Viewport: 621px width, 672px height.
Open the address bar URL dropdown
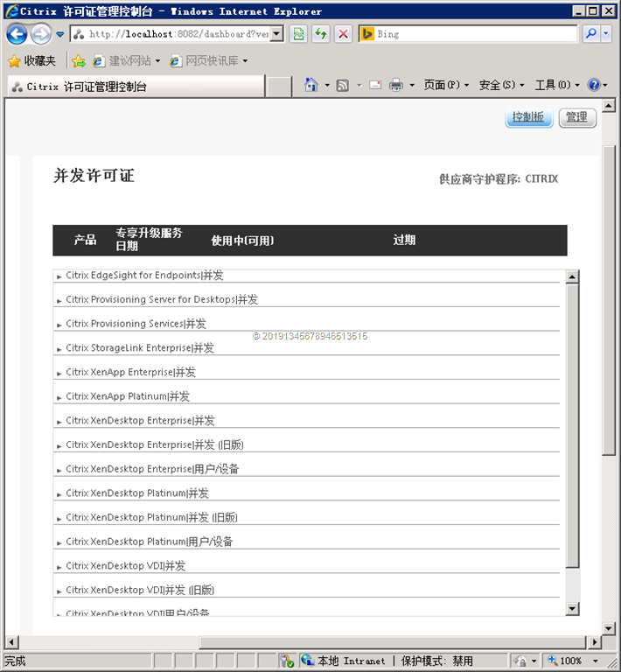(277, 34)
